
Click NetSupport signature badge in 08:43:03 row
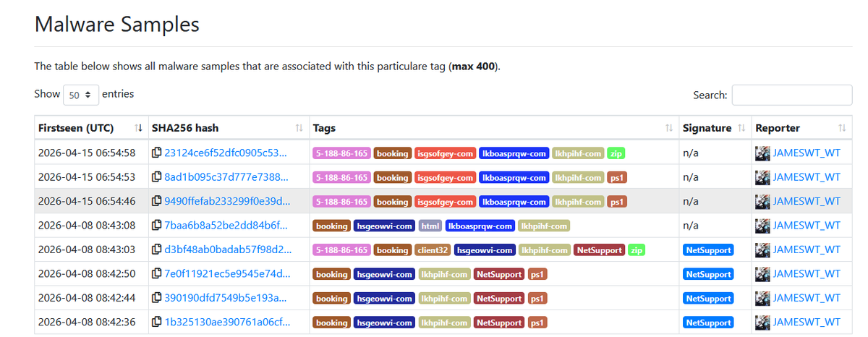708,250
